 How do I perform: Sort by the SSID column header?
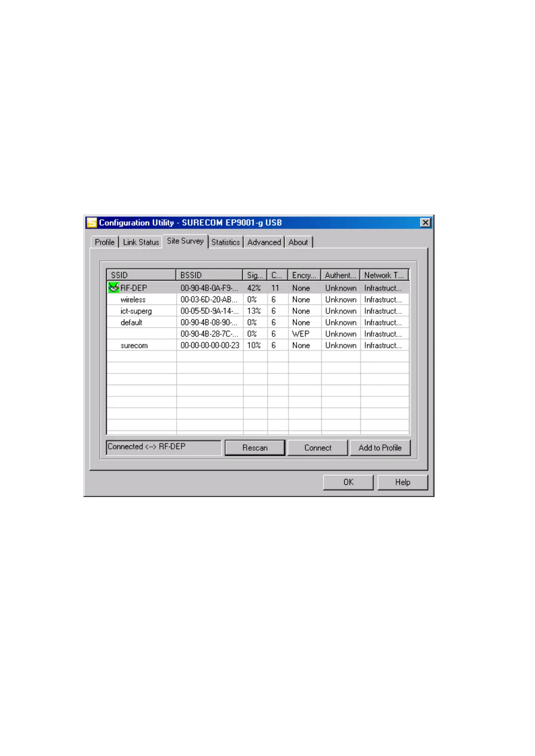click(141, 275)
